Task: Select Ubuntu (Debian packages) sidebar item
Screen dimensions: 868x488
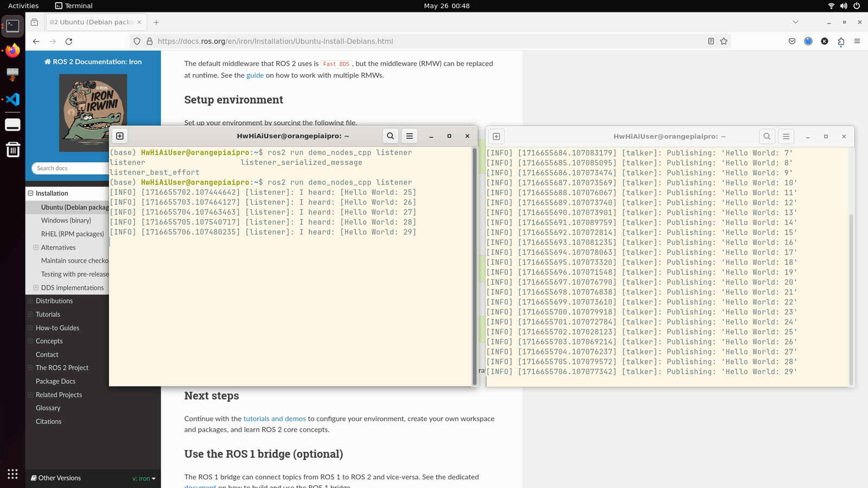Action: [75, 207]
